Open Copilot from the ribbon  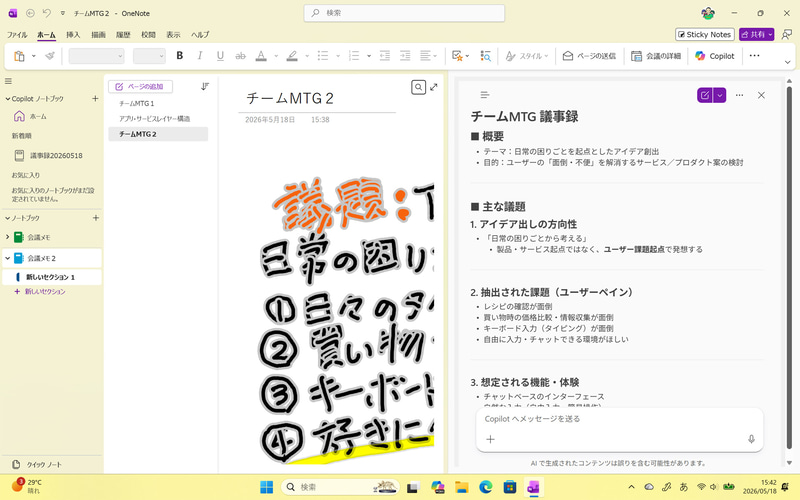click(714, 56)
